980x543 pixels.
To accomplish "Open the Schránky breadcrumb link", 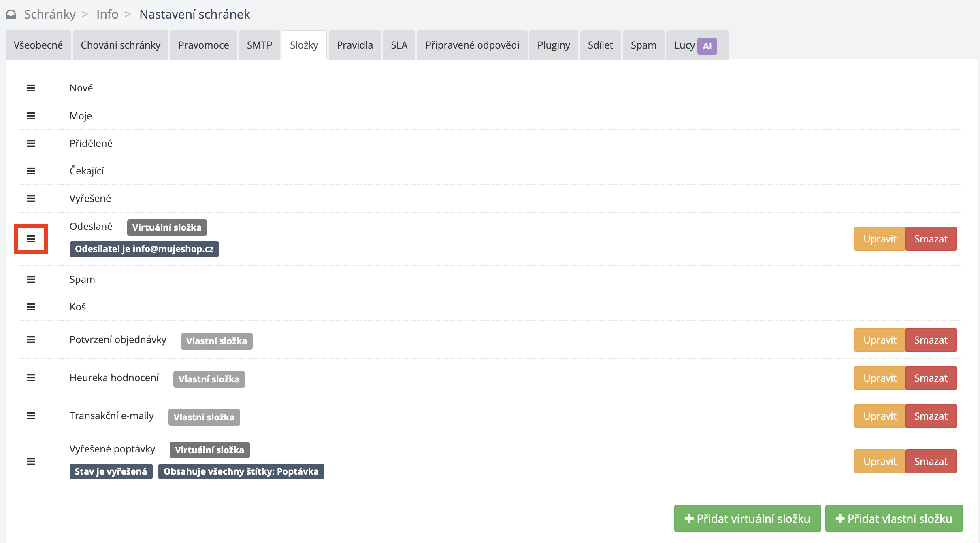I will click(x=50, y=14).
